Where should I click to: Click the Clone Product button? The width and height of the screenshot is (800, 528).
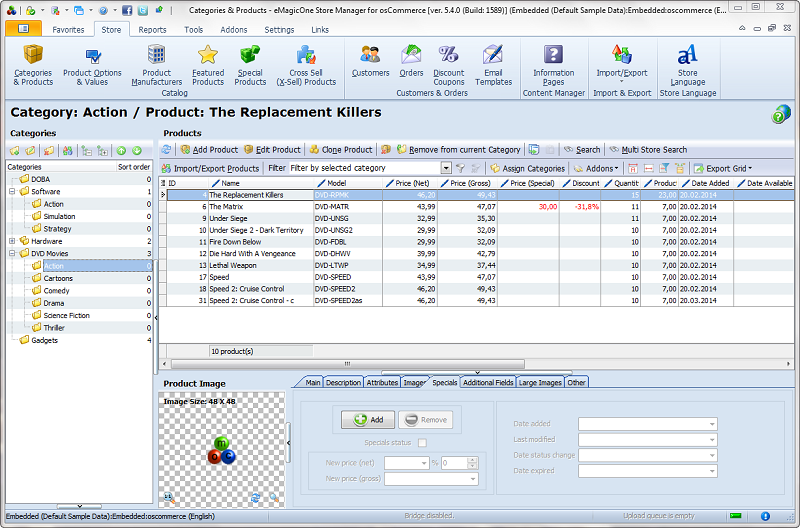coord(341,149)
